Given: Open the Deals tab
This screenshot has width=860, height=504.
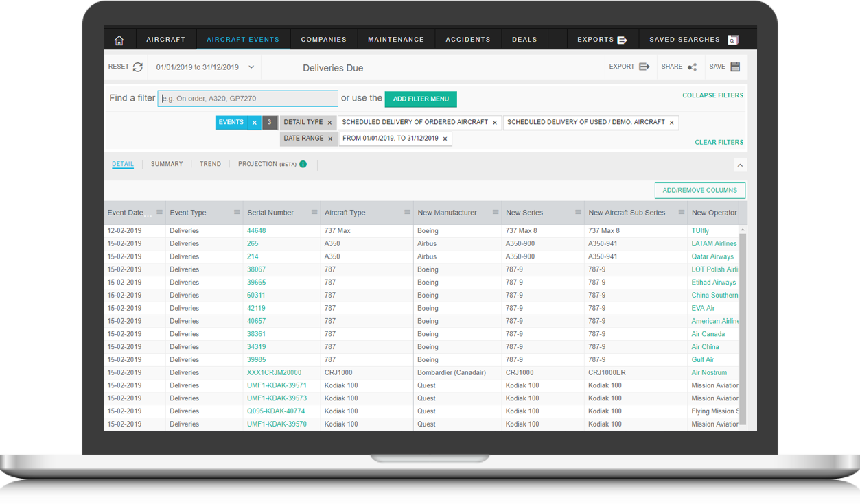Looking at the screenshot, I should (524, 40).
